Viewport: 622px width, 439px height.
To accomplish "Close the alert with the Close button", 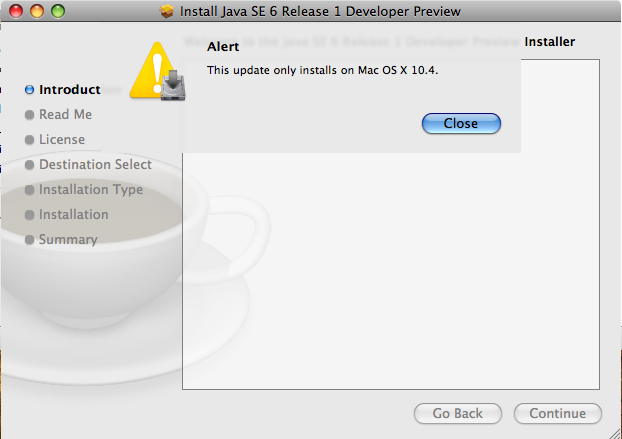I will point(461,123).
